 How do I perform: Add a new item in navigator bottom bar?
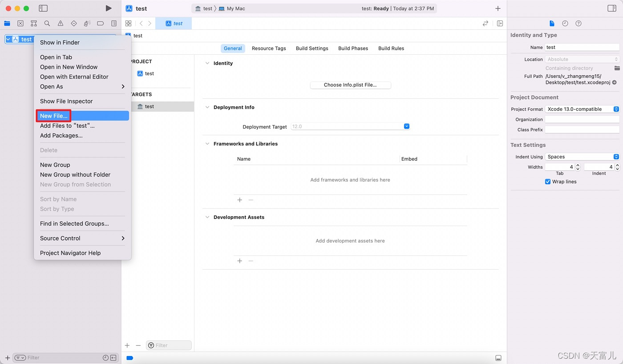pos(8,358)
